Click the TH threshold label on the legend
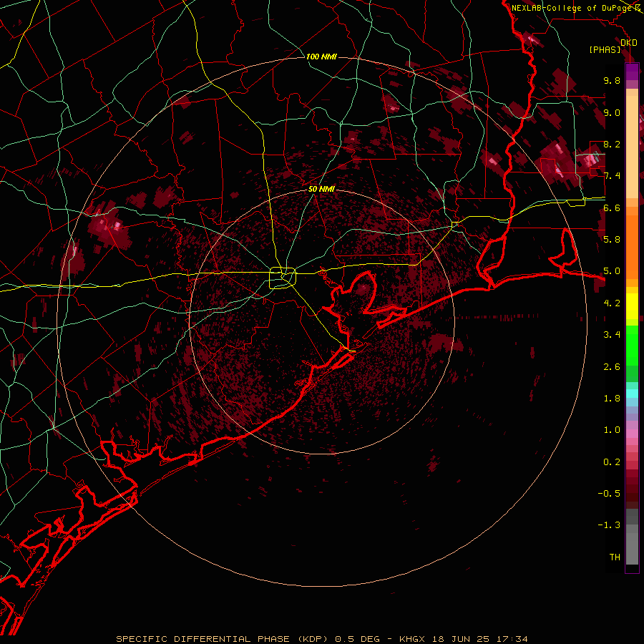 [615, 557]
